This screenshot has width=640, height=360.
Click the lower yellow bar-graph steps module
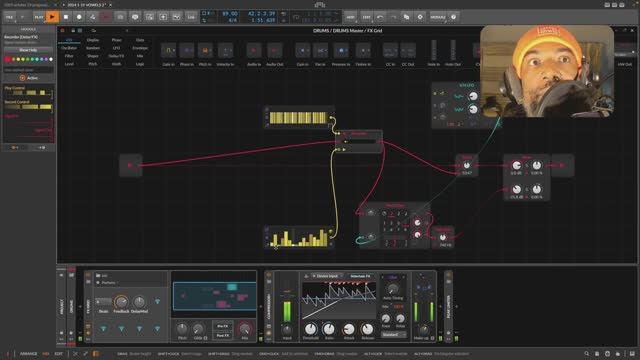tap(299, 237)
